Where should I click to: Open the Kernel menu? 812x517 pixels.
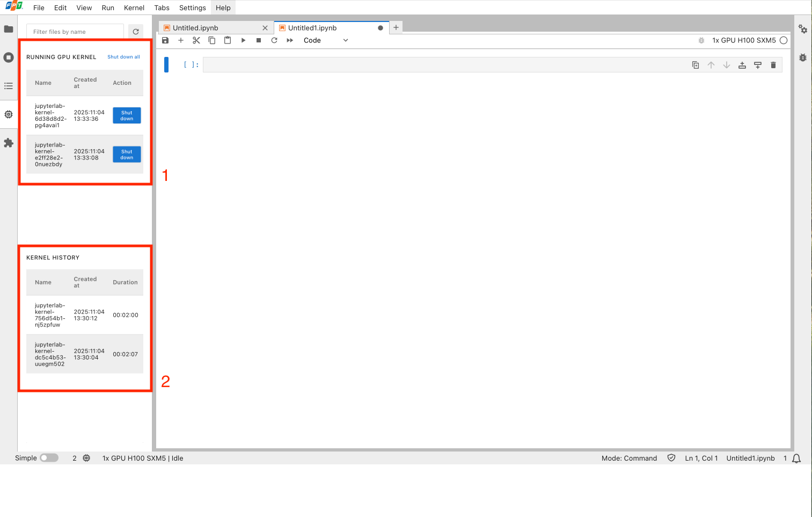(x=134, y=8)
